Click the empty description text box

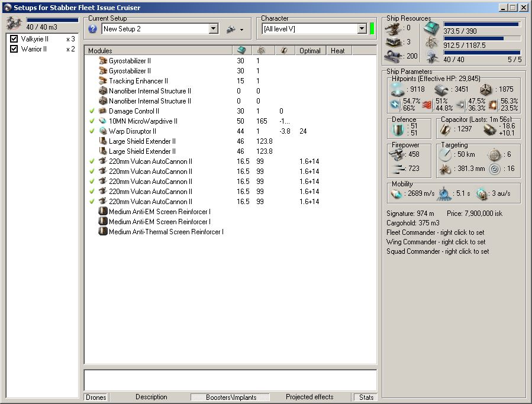click(230, 380)
